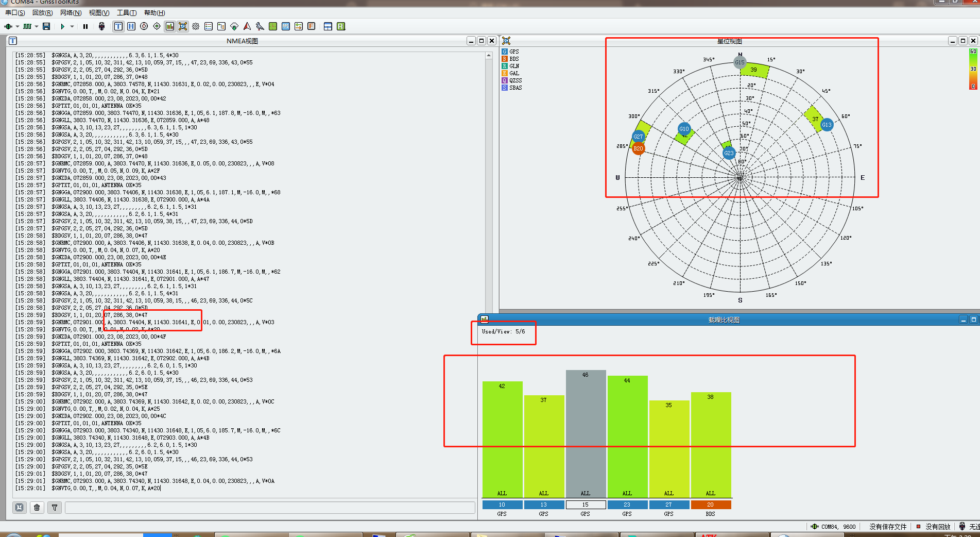Click the red navigation arrow icon
The width and height of the screenshot is (980, 537).
pyautogui.click(x=247, y=26)
